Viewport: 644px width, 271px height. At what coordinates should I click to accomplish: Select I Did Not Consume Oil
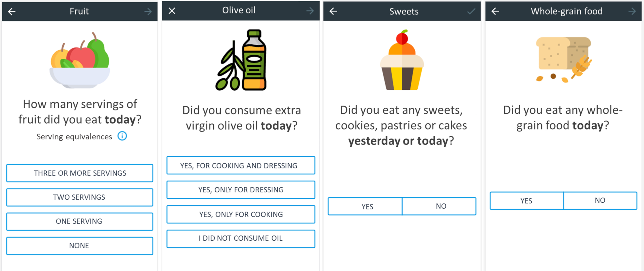241,238
